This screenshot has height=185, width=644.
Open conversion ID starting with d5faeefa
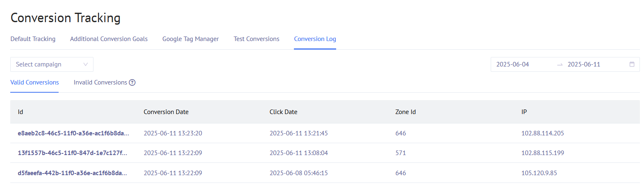click(x=72, y=173)
